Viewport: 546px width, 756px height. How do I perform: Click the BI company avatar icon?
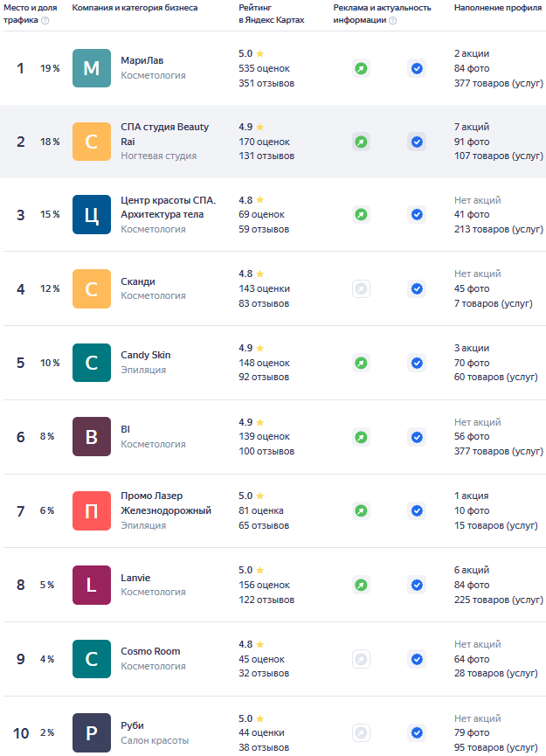coord(92,437)
